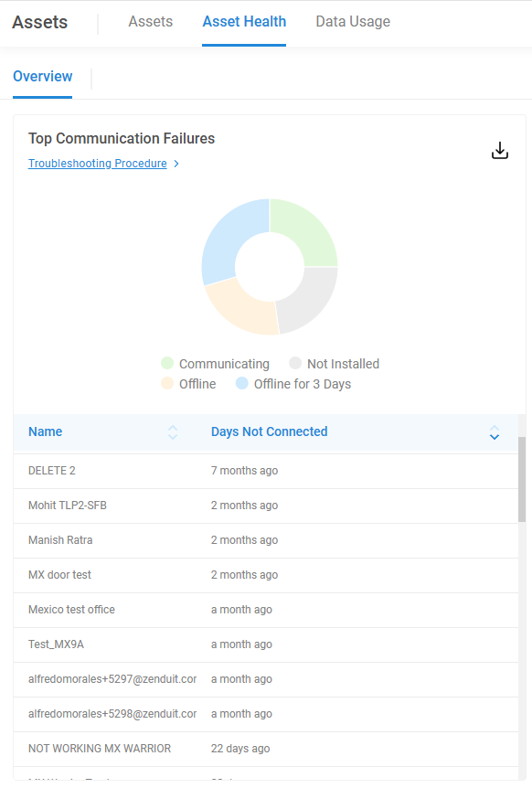Sort by Days Not Connected arrows
Screen dimensions: 532x788
pos(495,432)
